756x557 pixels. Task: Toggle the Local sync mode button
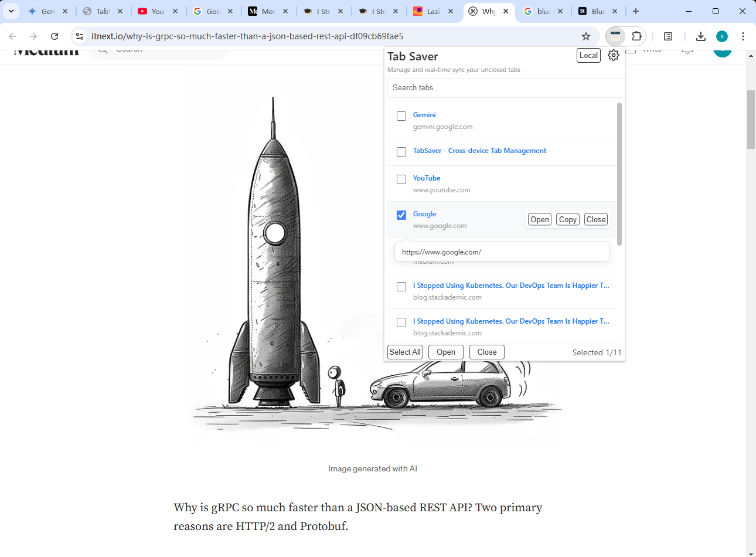click(x=589, y=55)
